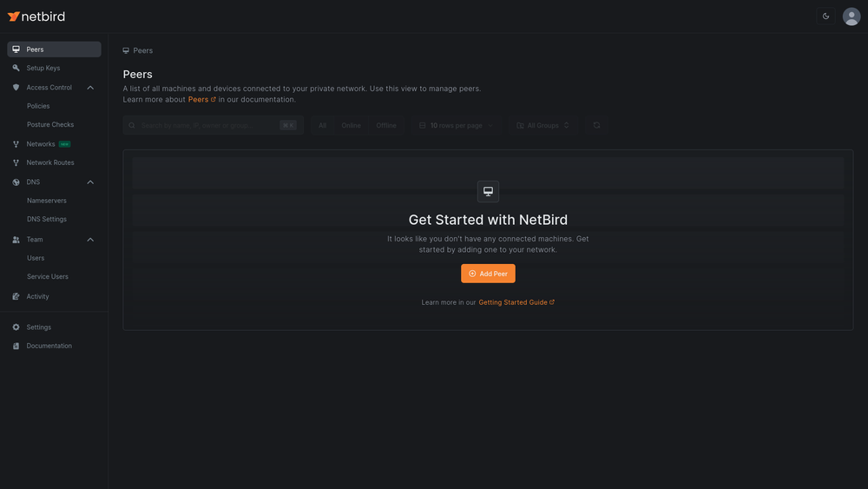Click the Networks icon in sidebar

point(16,144)
